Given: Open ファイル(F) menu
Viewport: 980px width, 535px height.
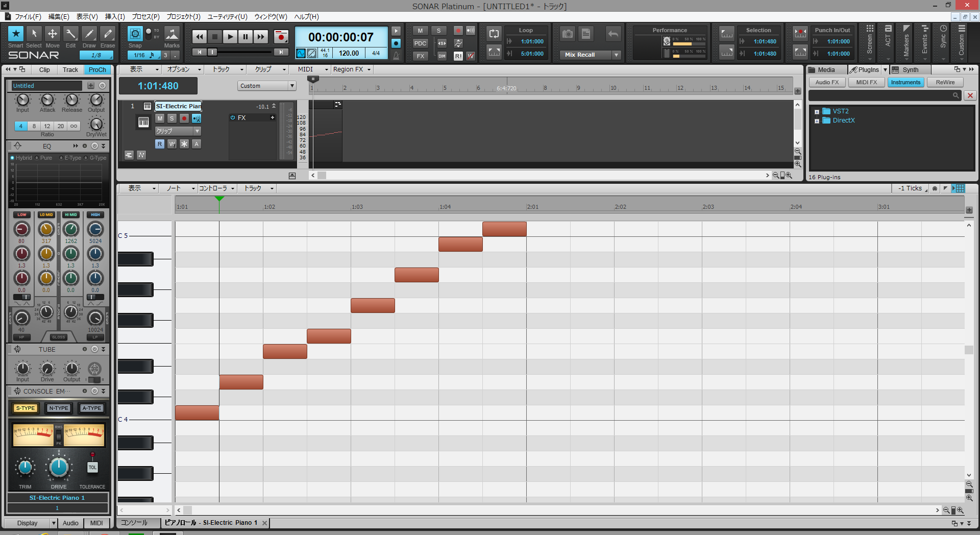Looking at the screenshot, I should pyautogui.click(x=28, y=16).
